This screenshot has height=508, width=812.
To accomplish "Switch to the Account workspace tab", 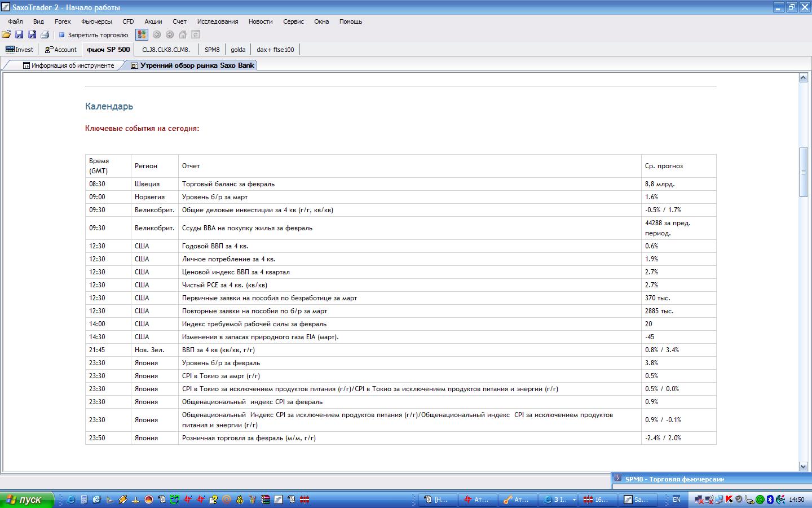I will pyautogui.click(x=60, y=50).
